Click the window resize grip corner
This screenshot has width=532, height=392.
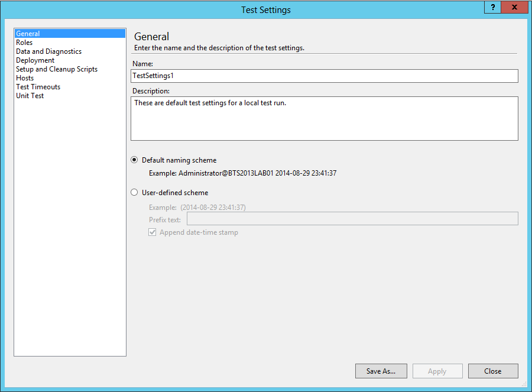(x=524, y=384)
